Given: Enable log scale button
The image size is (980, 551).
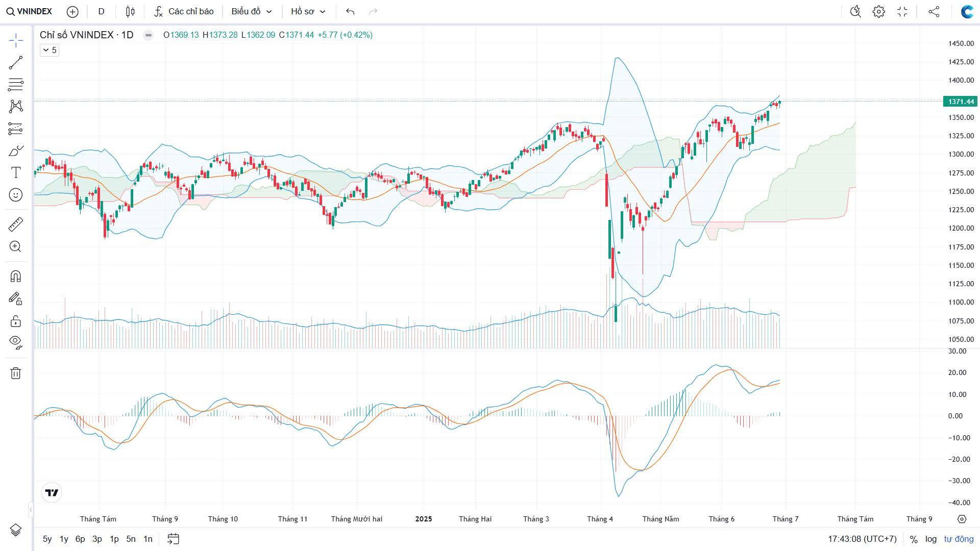Looking at the screenshot, I should coord(931,539).
